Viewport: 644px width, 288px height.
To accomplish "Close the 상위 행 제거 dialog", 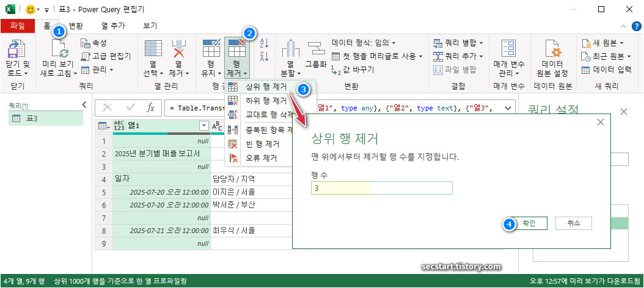I will pyautogui.click(x=601, y=122).
